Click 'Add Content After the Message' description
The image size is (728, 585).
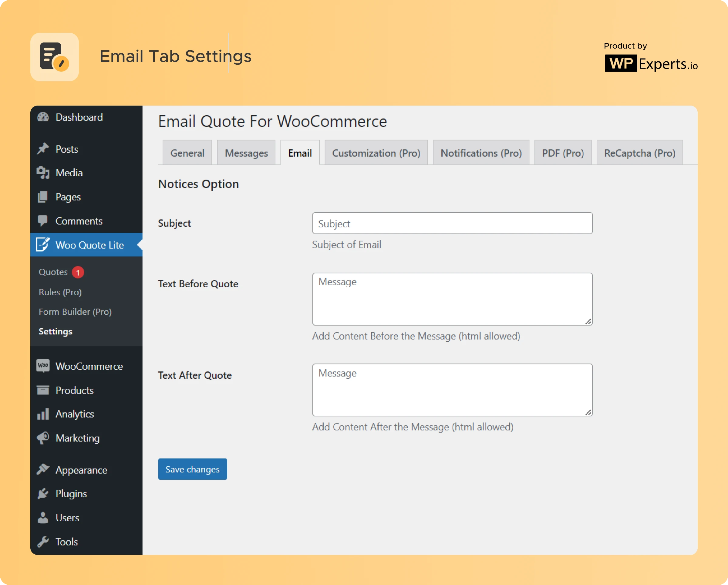coord(413,427)
